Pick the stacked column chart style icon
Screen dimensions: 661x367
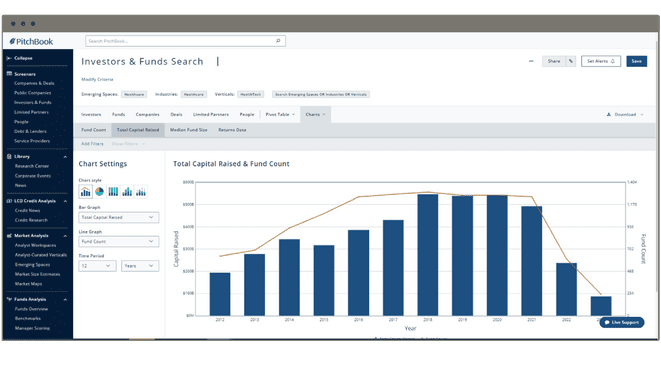[x=127, y=192]
